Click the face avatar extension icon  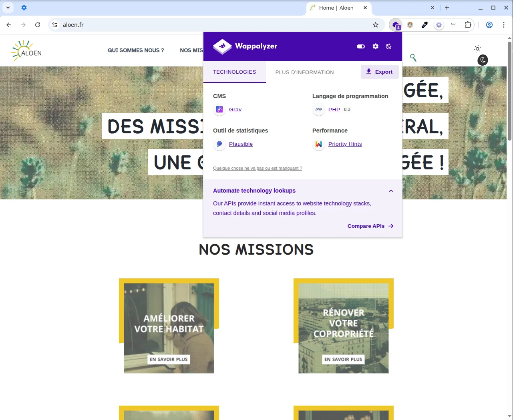(410, 25)
